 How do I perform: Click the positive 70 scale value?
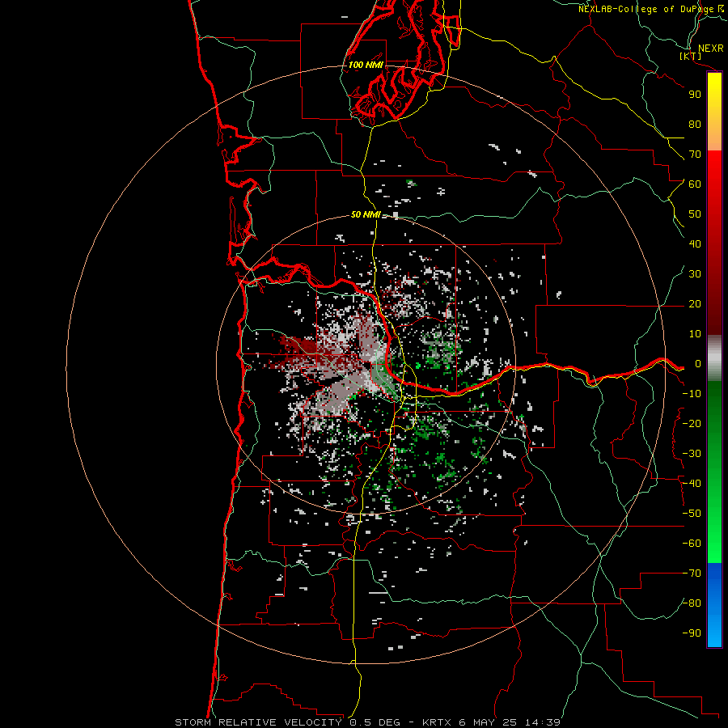695,154
